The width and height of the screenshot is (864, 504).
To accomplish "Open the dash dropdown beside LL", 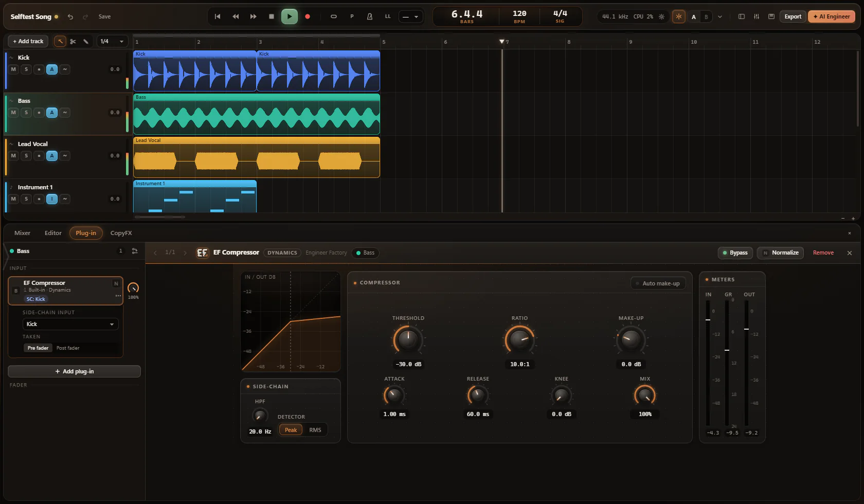I will coord(410,16).
